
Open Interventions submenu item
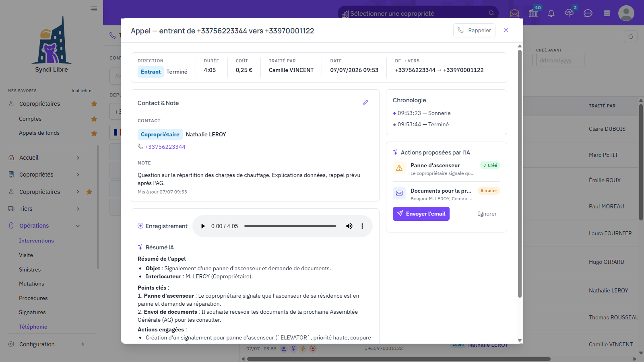36,241
